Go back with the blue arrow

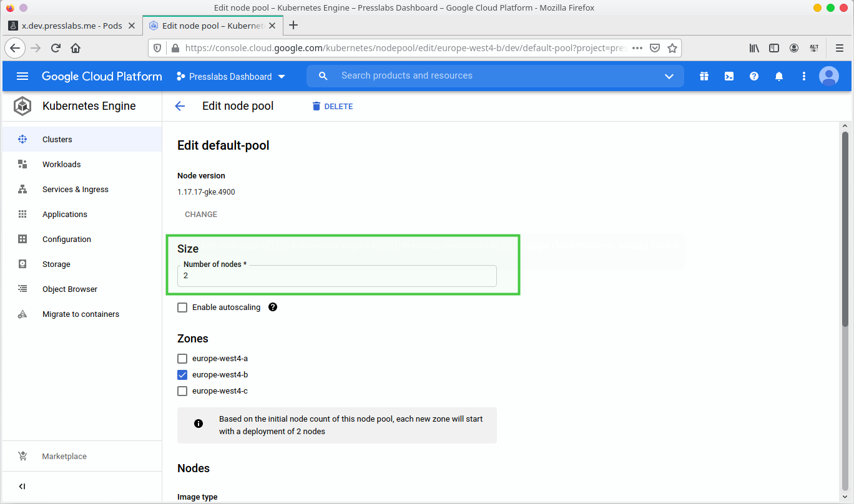pos(180,106)
